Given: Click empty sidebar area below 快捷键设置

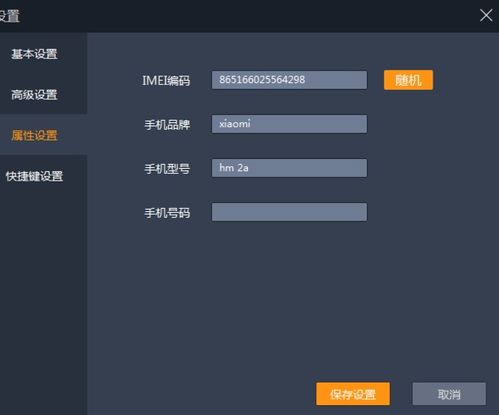Looking at the screenshot, I should [x=43, y=300].
